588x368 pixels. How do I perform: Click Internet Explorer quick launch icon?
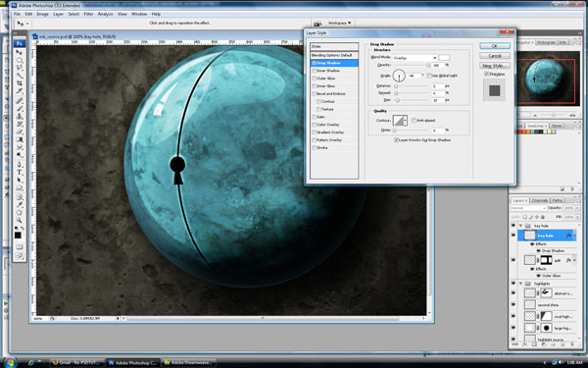click(x=30, y=362)
